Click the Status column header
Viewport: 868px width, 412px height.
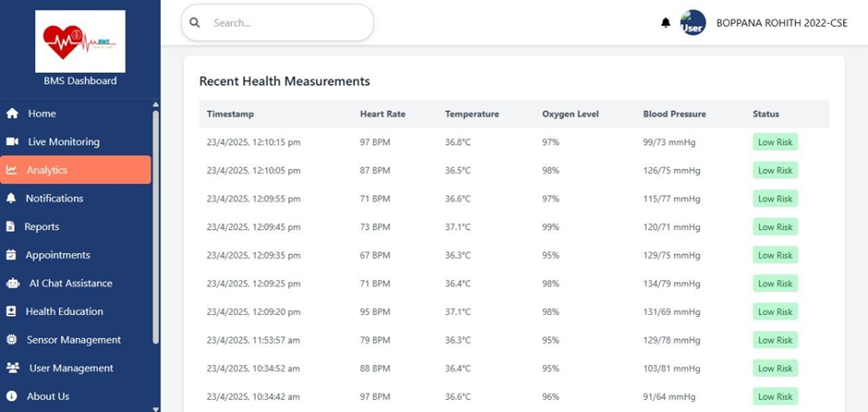[766, 114]
